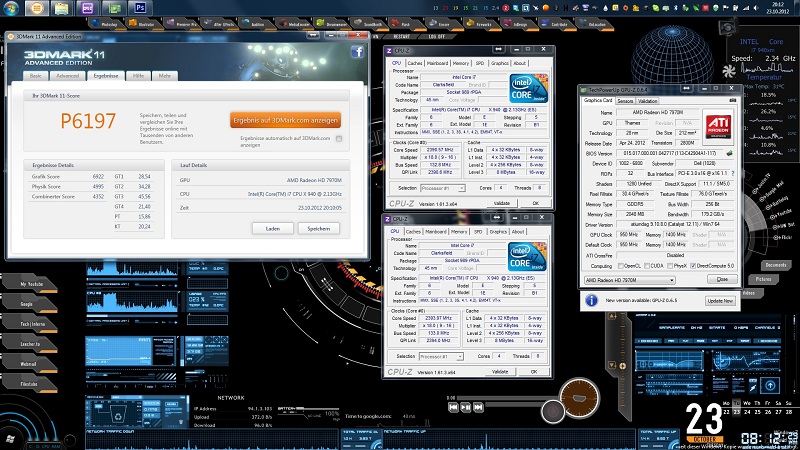
Task: Open Processor #1 dropdown in lower CPU-Z
Action: pos(441,357)
